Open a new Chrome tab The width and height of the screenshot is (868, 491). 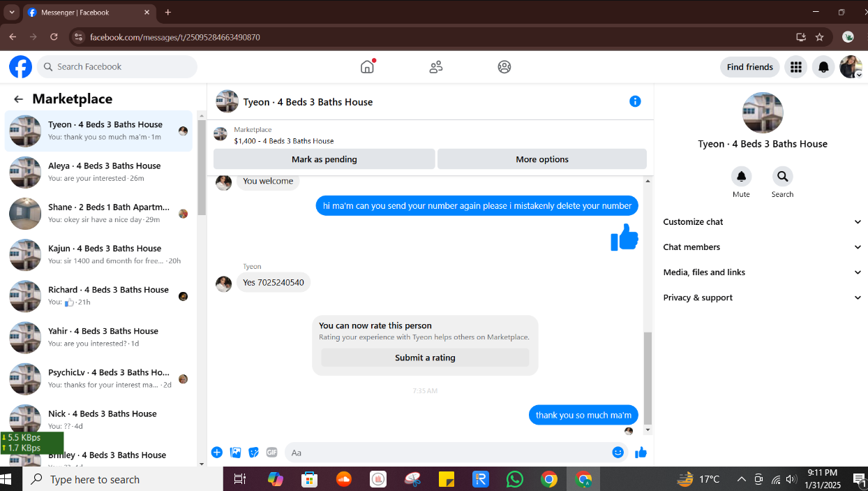(168, 13)
